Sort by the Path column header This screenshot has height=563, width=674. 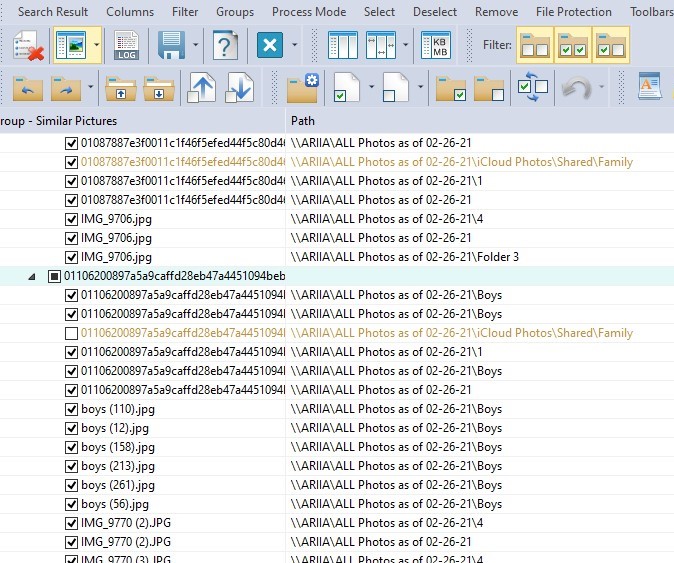[304, 121]
